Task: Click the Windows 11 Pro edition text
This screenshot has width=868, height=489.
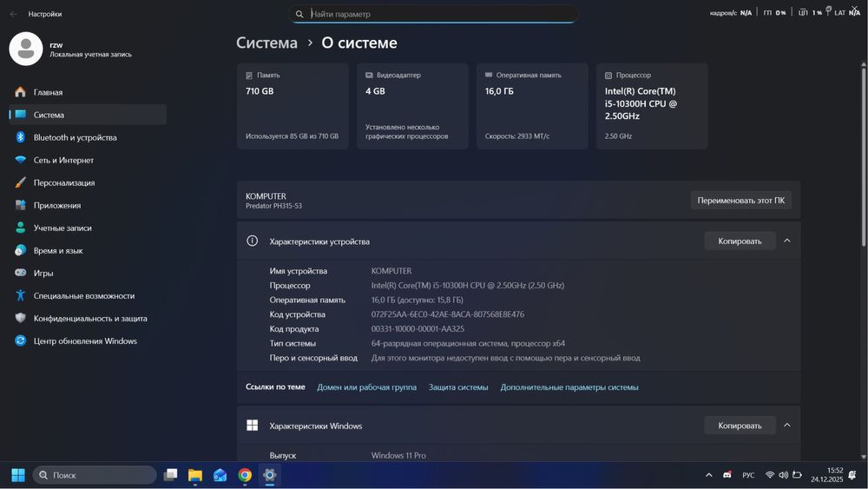Action: coord(398,455)
